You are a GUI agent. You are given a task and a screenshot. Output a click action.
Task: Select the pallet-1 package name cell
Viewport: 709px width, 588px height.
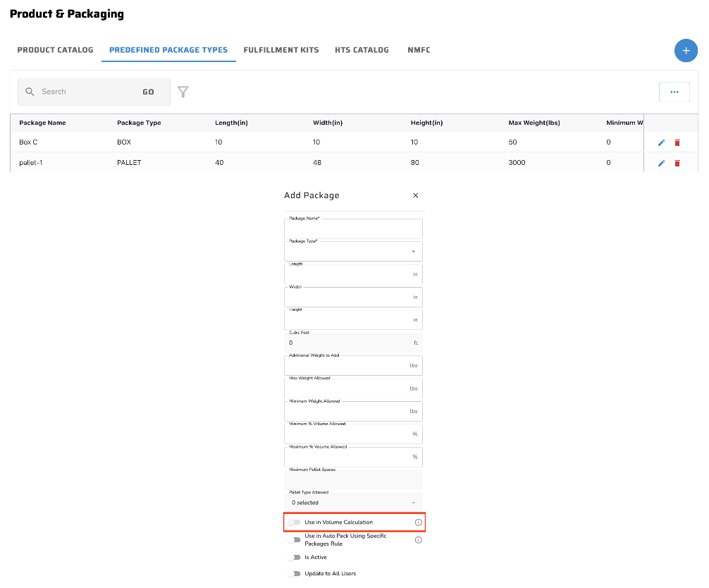tap(31, 162)
